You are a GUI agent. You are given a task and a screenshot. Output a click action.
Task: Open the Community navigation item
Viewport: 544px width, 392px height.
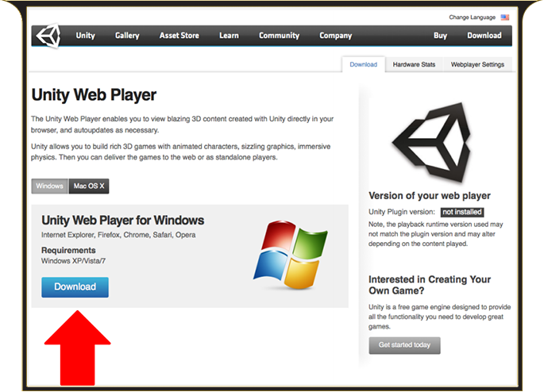coord(279,36)
